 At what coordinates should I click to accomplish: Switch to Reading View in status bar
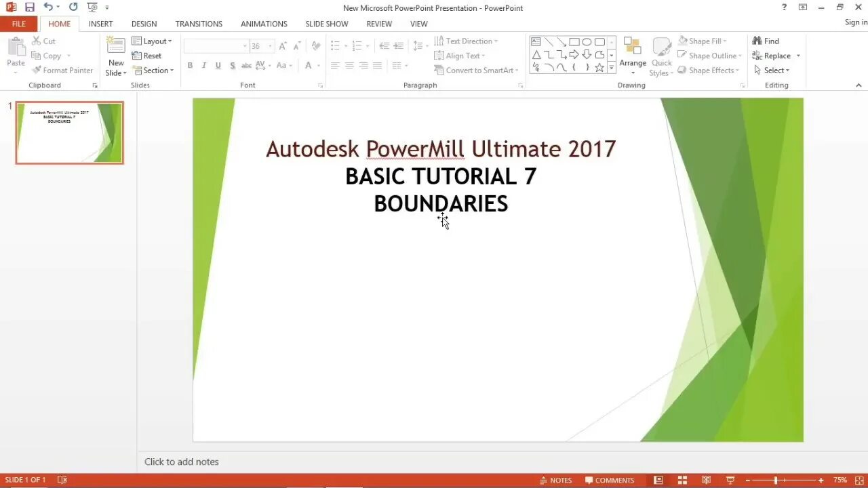pos(706,480)
